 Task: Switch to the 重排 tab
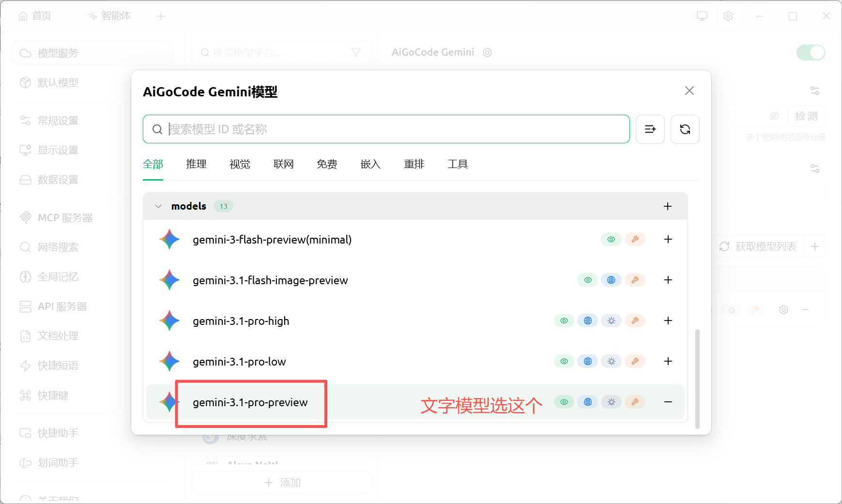tap(414, 164)
